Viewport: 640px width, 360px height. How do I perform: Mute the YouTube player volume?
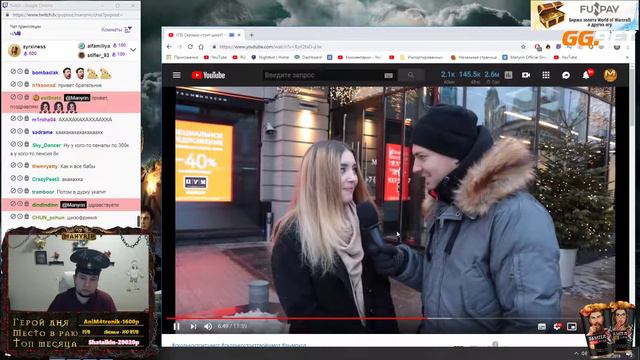tap(208, 326)
